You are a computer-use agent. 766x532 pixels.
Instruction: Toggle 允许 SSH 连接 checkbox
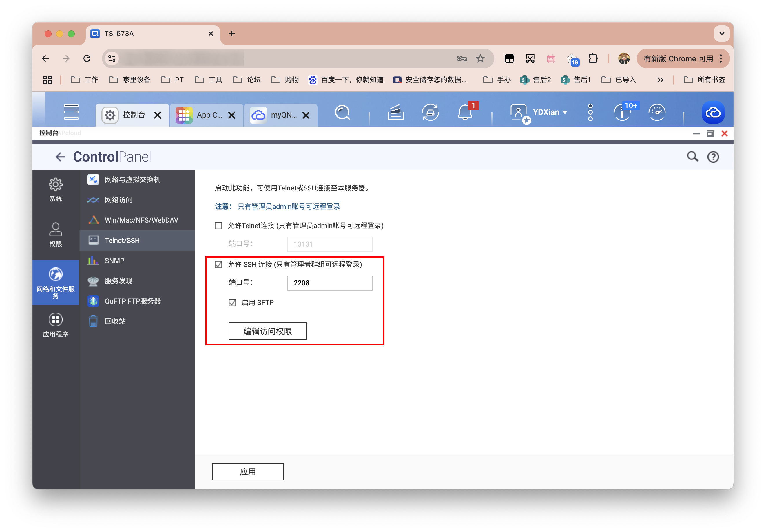(218, 265)
